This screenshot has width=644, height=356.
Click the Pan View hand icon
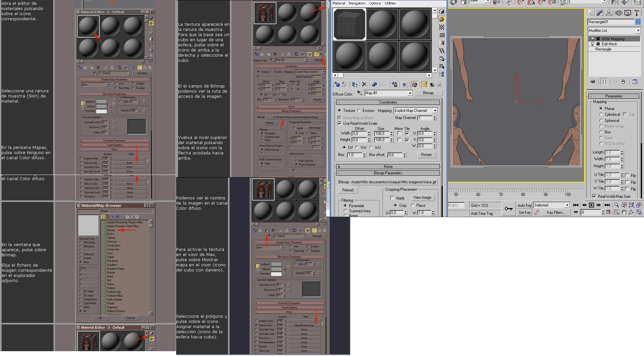(624, 212)
